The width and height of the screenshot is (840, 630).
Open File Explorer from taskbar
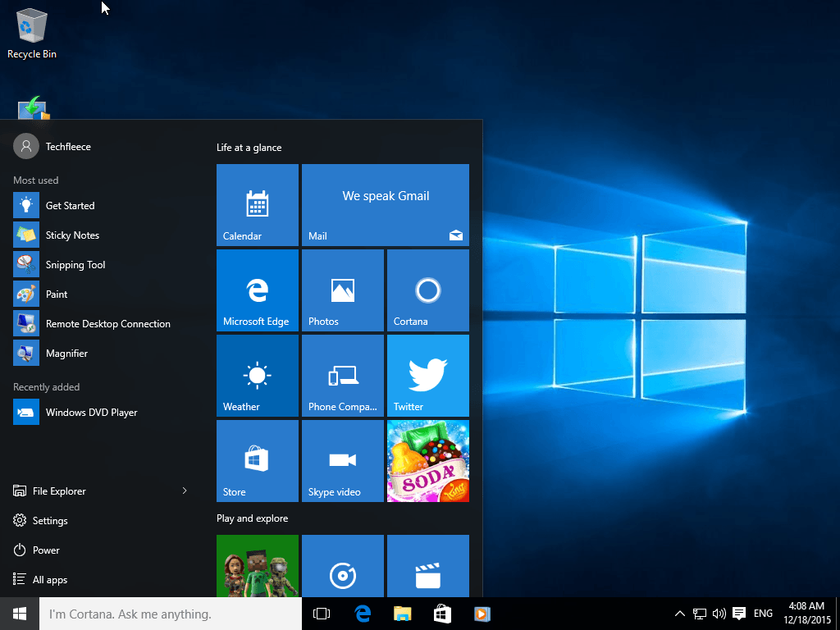(x=402, y=614)
